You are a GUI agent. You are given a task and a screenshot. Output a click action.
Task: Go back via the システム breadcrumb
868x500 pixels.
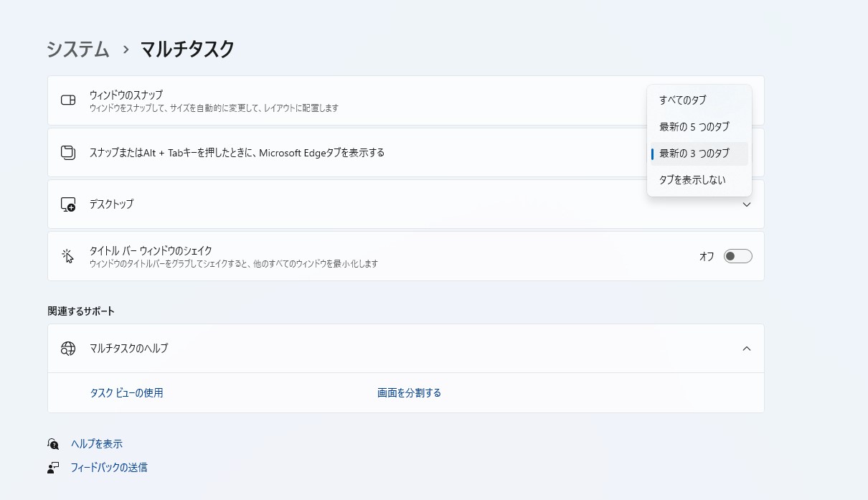[x=77, y=49]
